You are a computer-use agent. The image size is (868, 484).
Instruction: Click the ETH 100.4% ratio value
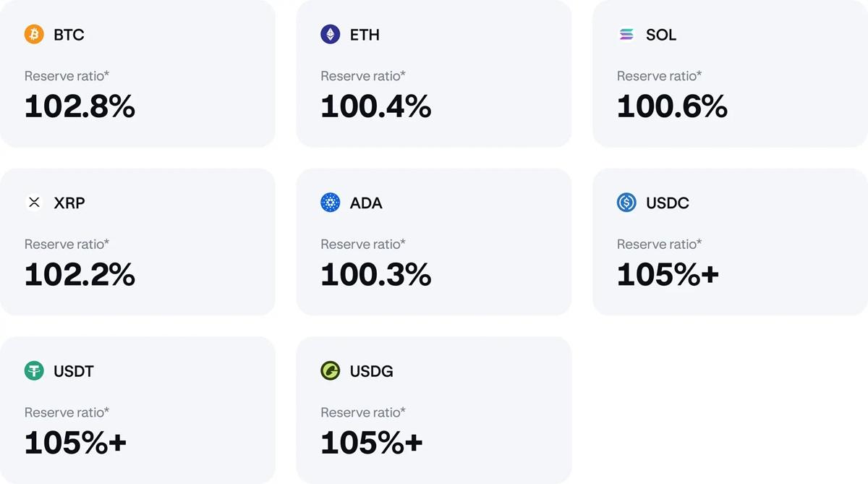(x=376, y=106)
